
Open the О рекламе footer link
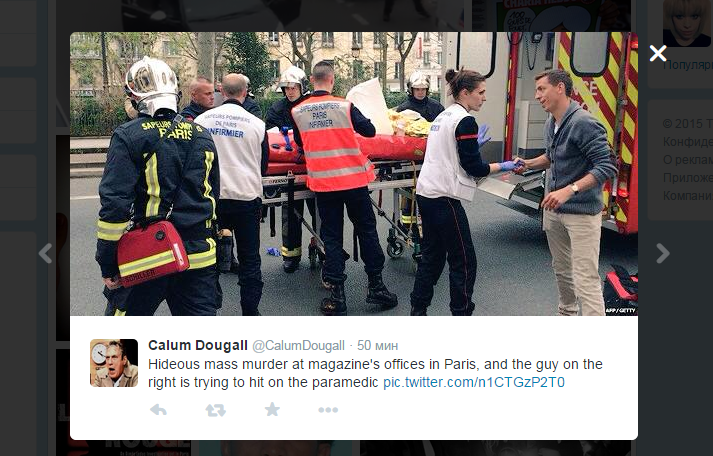[688, 160]
